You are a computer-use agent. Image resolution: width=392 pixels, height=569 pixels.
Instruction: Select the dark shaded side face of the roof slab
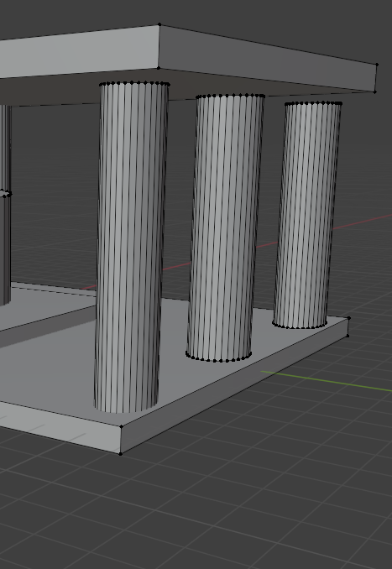click(267, 58)
